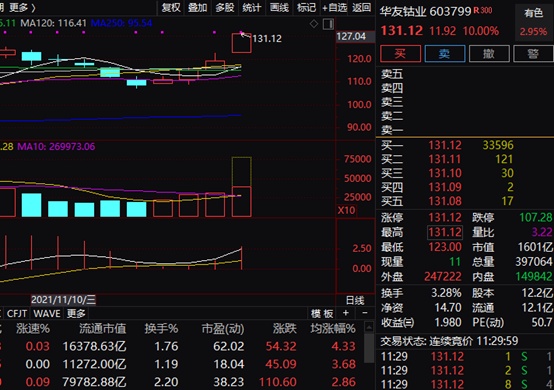Sort list by 涨速% column
Image resolution: width=554 pixels, height=390 pixels.
pyautogui.click(x=33, y=329)
